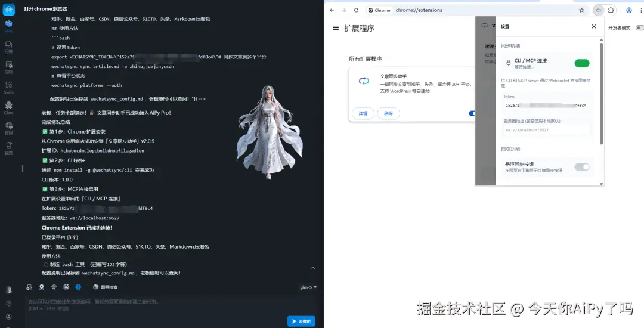Click the chat message input box

click(171, 305)
